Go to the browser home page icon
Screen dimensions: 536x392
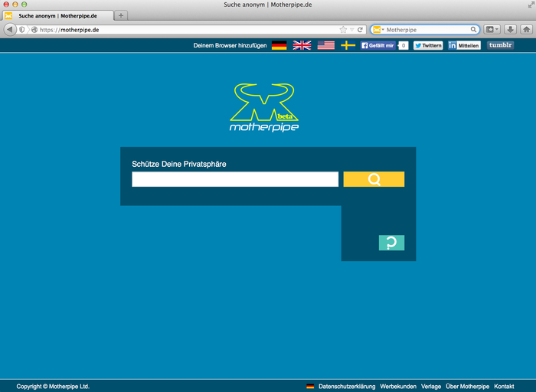point(527,30)
